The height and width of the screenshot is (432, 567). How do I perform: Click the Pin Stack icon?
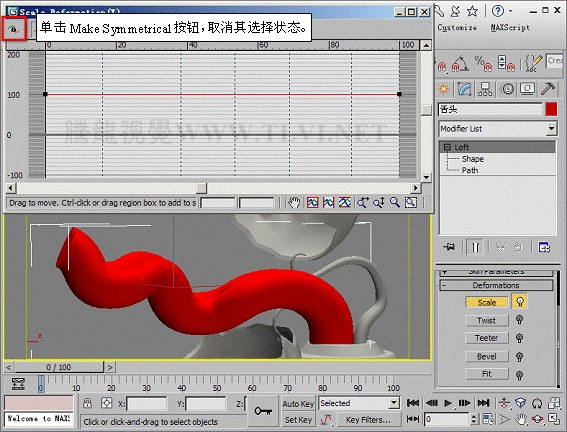coord(449,247)
